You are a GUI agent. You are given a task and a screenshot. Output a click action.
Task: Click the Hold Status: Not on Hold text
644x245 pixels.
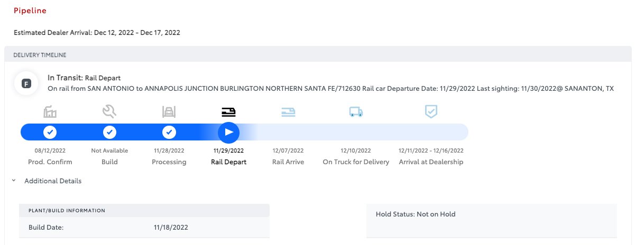pos(416,214)
